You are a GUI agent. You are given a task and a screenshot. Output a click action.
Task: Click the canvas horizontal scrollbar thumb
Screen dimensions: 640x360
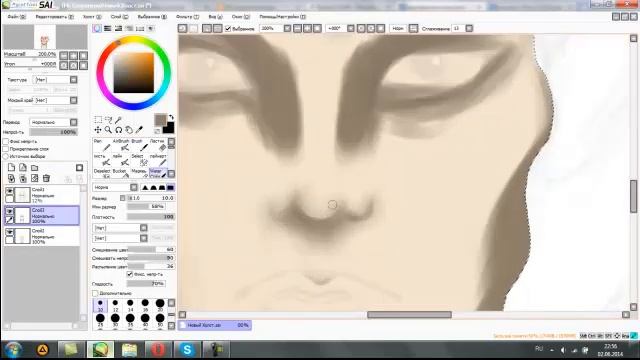(x=409, y=315)
